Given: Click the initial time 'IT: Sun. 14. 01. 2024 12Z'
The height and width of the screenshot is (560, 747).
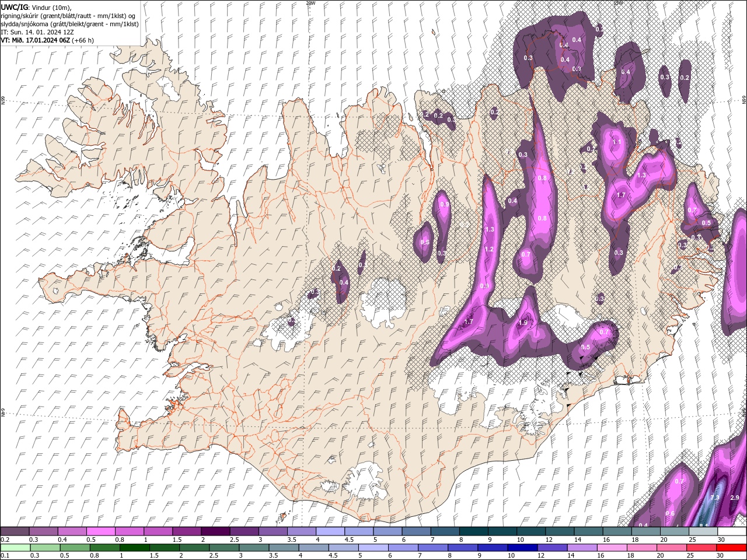Looking at the screenshot, I should [37, 32].
